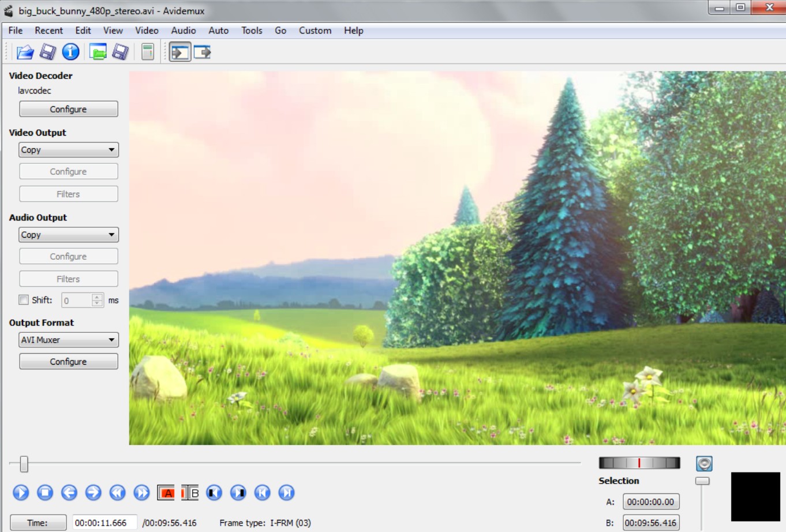
Task: Jump to the previous keyframe
Action: click(x=117, y=492)
